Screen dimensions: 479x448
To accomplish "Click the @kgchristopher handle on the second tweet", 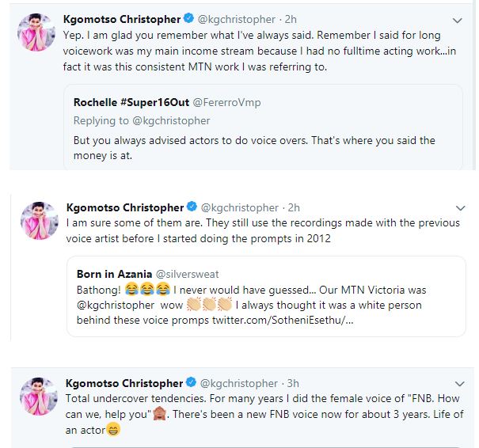I will pyautogui.click(x=238, y=207).
